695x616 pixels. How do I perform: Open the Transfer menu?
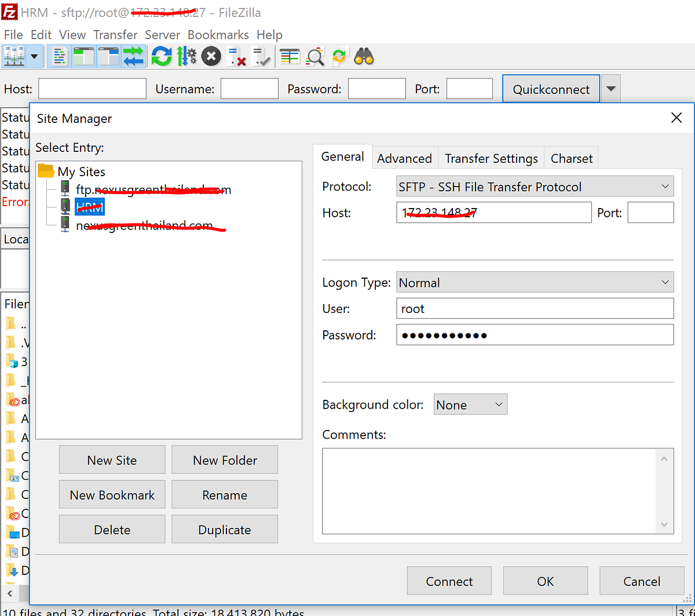[x=115, y=35]
